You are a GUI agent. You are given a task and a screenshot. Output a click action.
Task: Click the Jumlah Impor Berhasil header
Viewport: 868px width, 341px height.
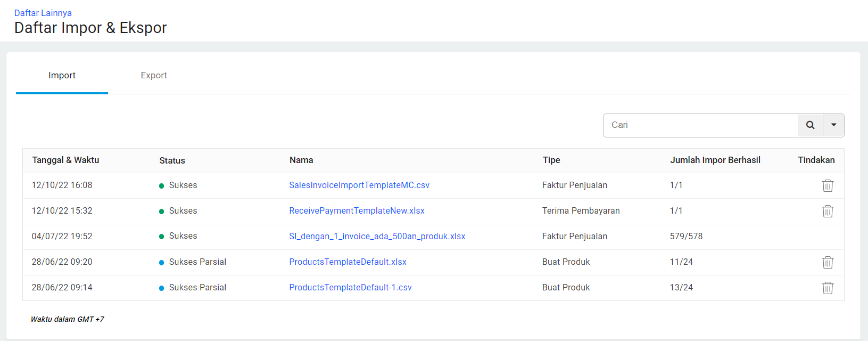click(715, 160)
